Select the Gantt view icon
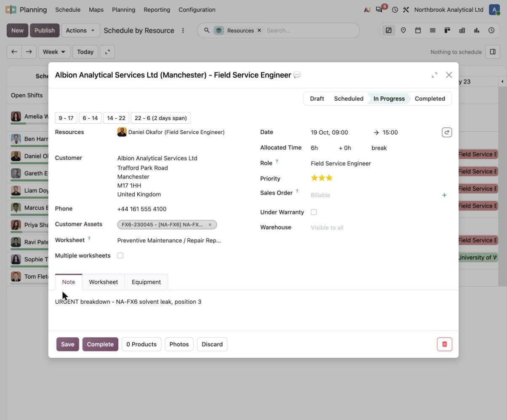 coord(388,30)
